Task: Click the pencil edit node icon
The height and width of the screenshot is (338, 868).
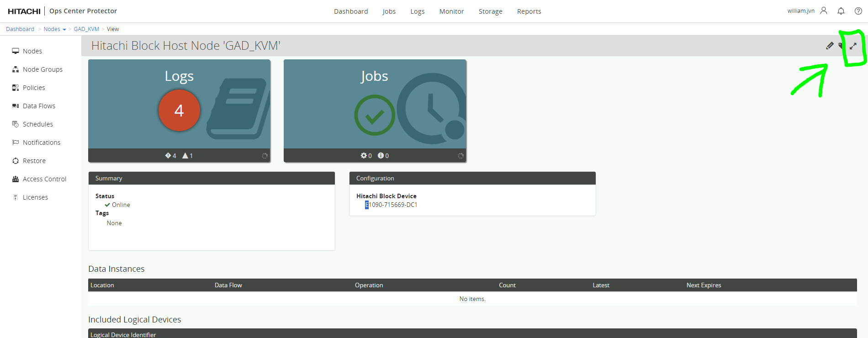Action: click(x=830, y=46)
